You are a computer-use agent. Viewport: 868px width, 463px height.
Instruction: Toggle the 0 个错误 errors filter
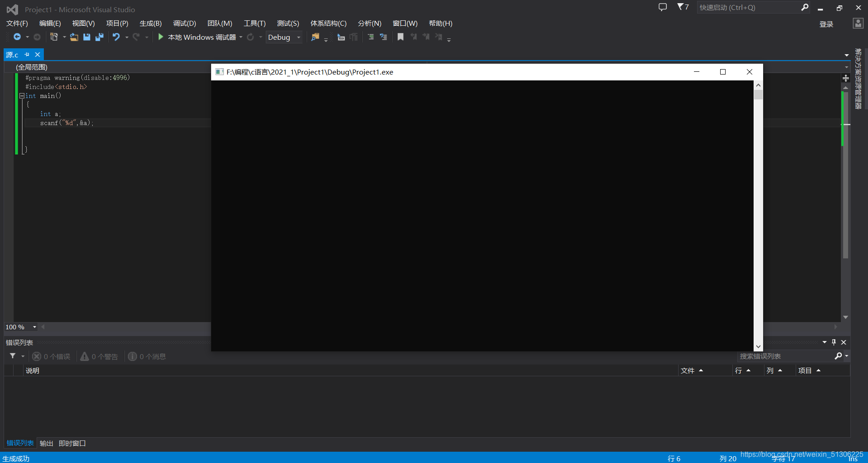click(51, 356)
